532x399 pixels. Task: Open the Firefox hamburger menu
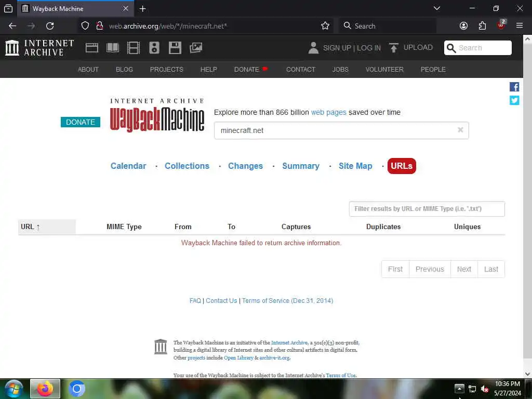click(519, 26)
